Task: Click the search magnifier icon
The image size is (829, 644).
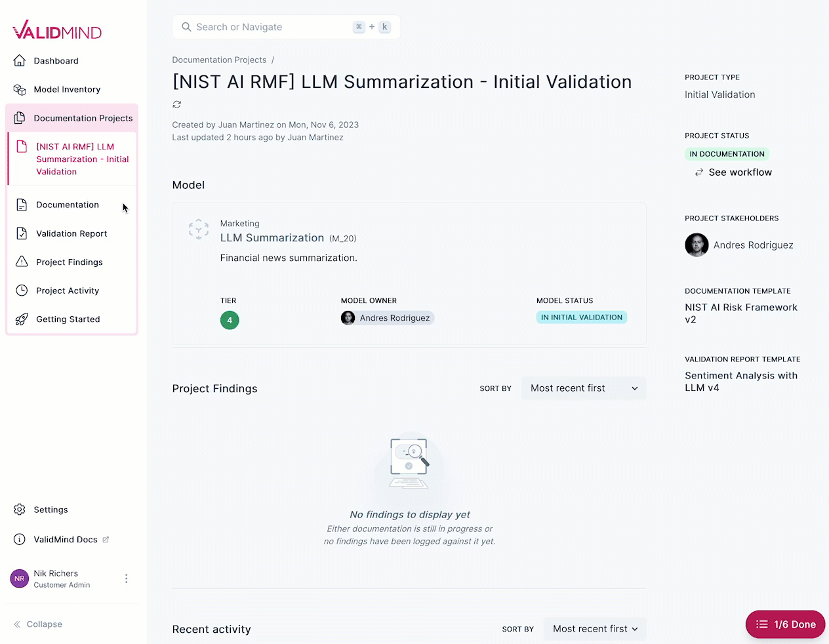Action: click(186, 27)
